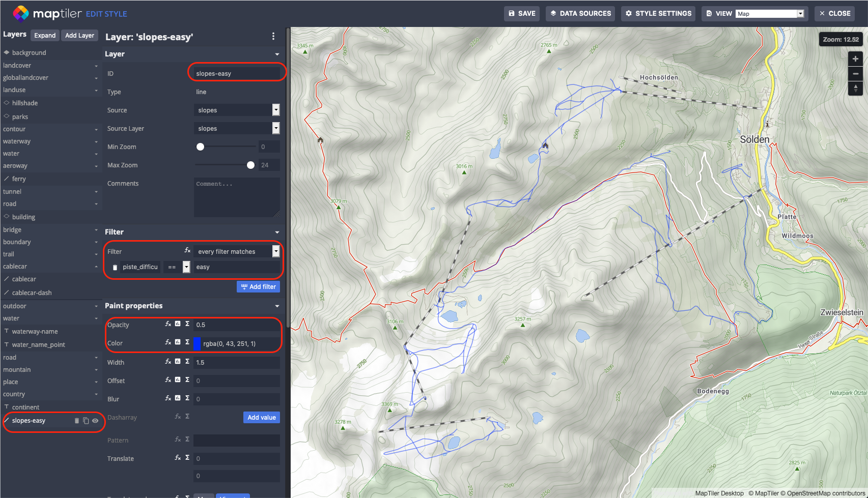Expand the landcover layer group
The width and height of the screenshot is (868, 498).
[96, 66]
